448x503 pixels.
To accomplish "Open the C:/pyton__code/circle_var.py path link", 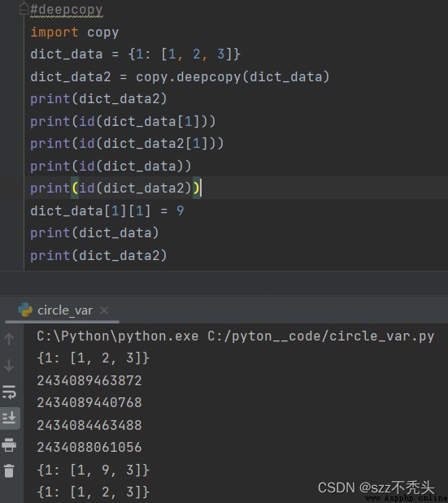I will [320, 336].
